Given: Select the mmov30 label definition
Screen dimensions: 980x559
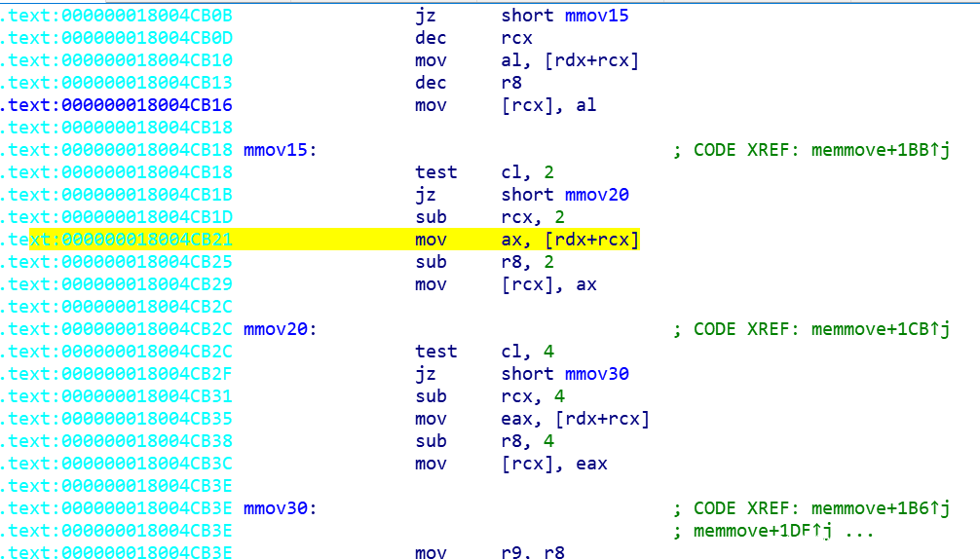Looking at the screenshot, I should click(x=278, y=508).
